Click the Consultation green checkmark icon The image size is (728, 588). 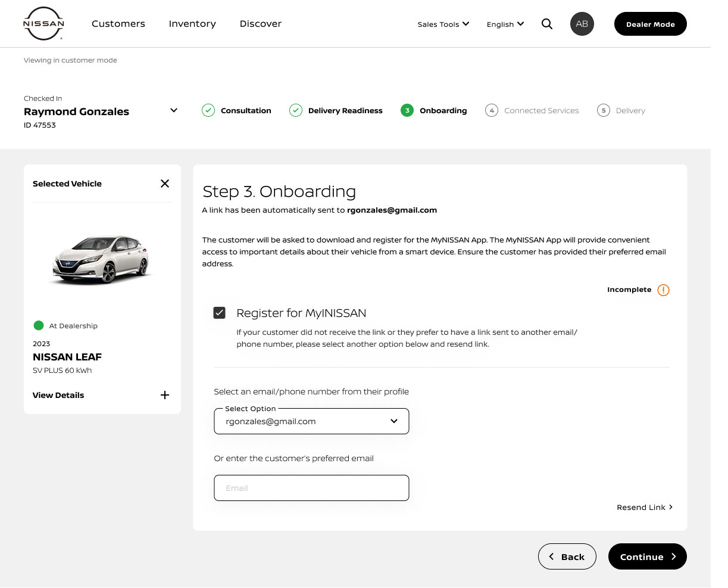pos(208,110)
